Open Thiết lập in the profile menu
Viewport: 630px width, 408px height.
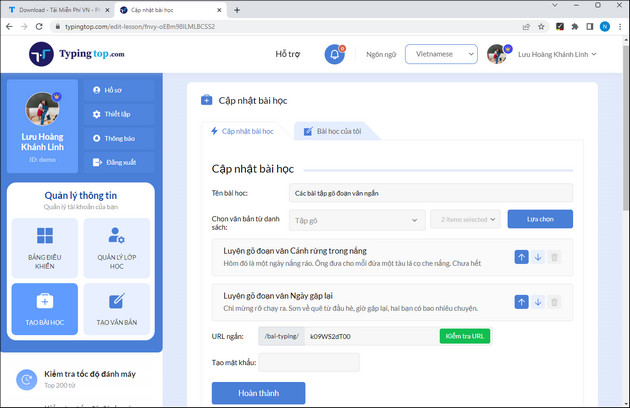[x=117, y=114]
